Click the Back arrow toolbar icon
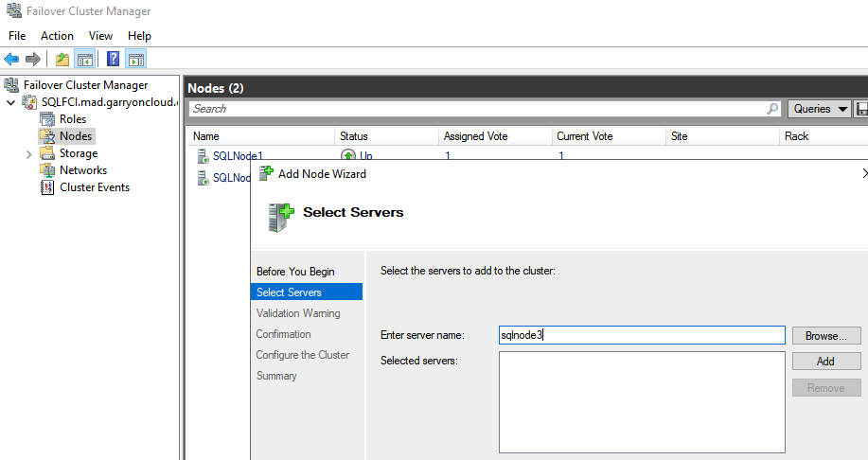 pyautogui.click(x=11, y=59)
